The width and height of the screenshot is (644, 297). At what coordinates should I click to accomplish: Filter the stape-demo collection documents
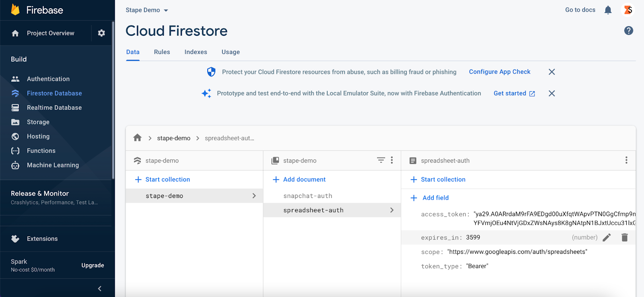381,160
